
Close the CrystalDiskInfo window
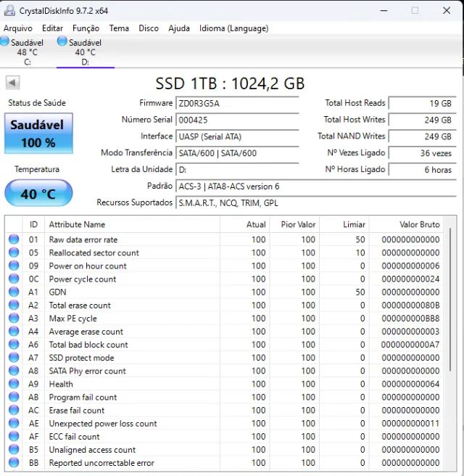click(447, 11)
